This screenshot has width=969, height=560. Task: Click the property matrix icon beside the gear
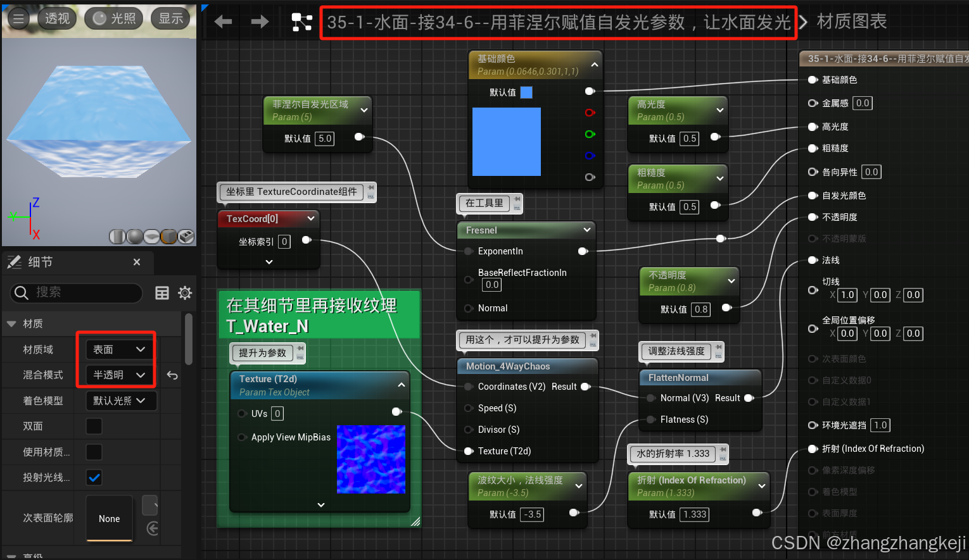[162, 293]
